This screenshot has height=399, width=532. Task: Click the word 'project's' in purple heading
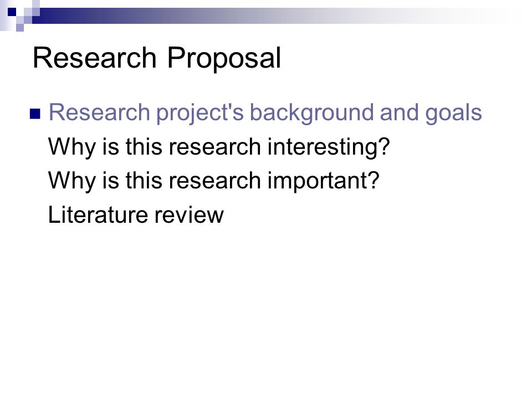tap(200, 113)
